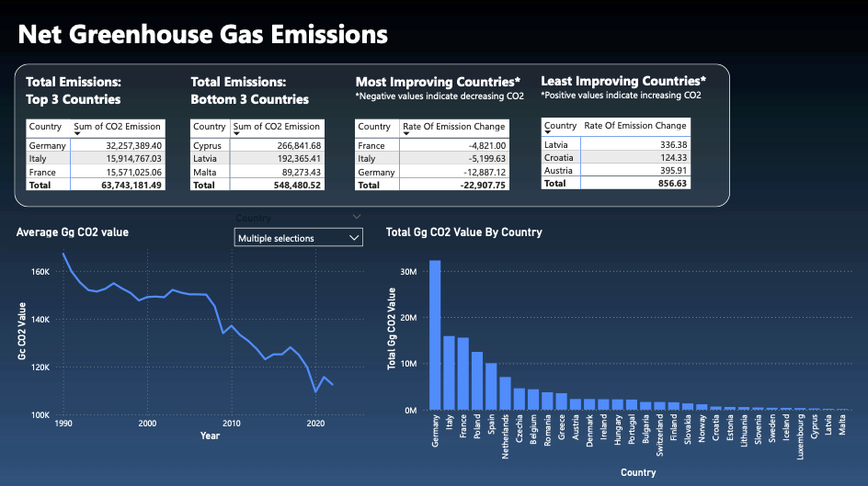Click the Germany bar in the bar chart
Viewport: 868px width, 486px height.
pos(435,335)
